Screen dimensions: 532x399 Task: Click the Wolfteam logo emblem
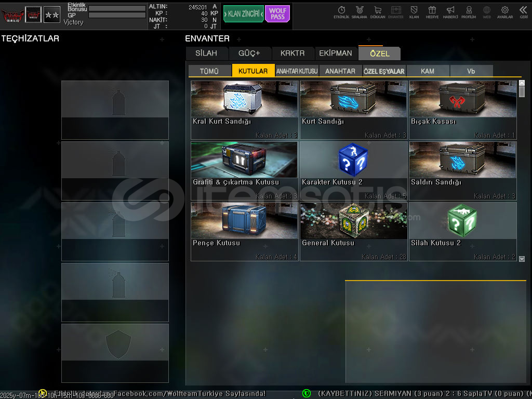(12, 15)
